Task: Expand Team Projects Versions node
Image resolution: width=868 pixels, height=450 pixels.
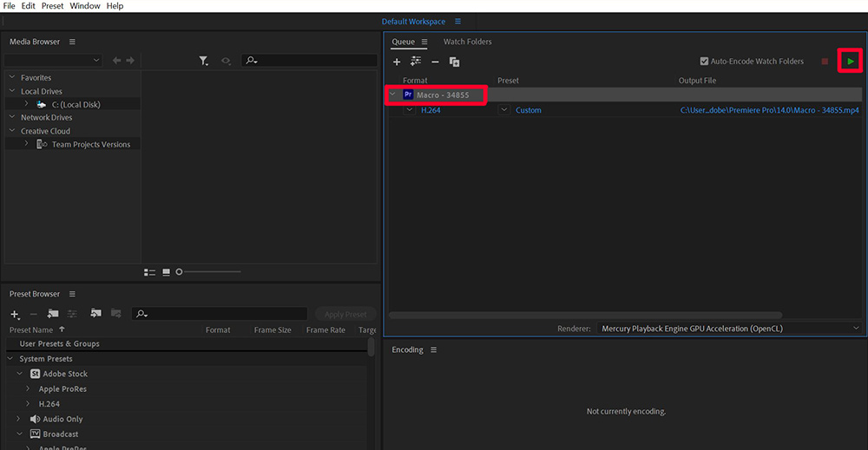Action: coord(26,144)
